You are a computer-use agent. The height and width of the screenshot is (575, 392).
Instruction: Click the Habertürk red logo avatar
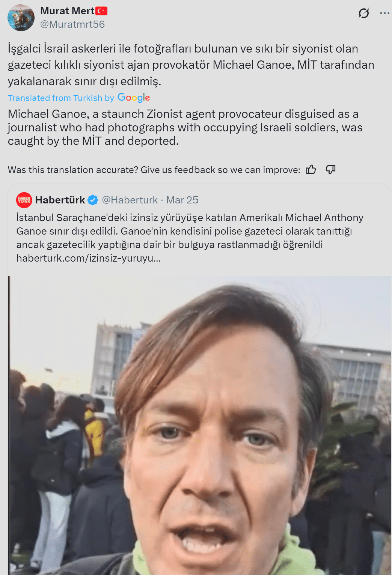[24, 200]
